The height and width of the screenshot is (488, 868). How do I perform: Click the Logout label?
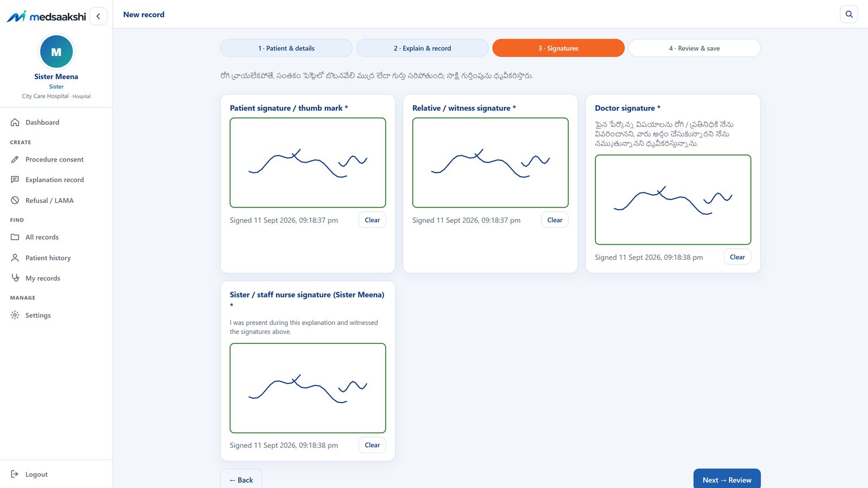(x=36, y=474)
